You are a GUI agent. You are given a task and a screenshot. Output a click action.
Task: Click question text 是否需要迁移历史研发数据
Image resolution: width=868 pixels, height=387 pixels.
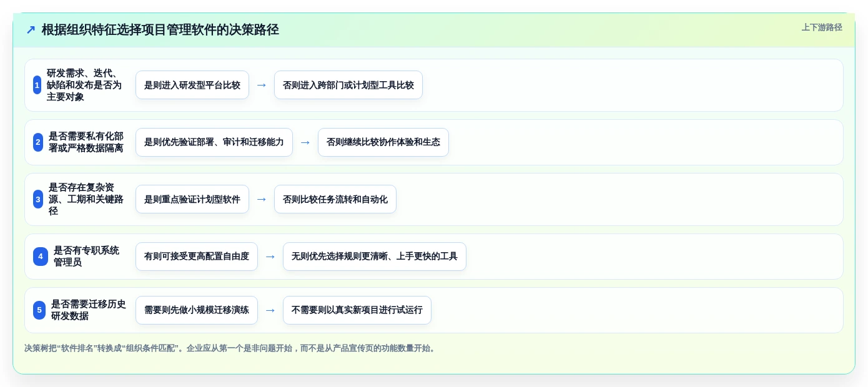[x=88, y=310]
